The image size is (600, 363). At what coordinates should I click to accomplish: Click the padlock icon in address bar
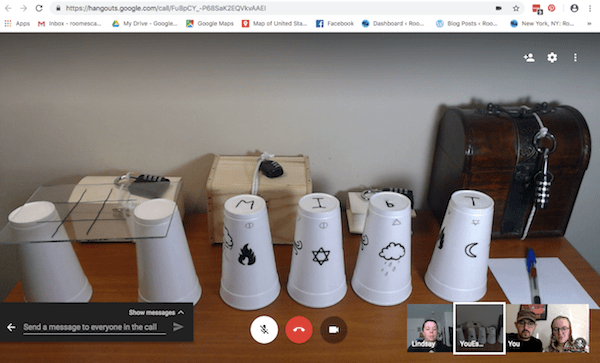click(58, 8)
